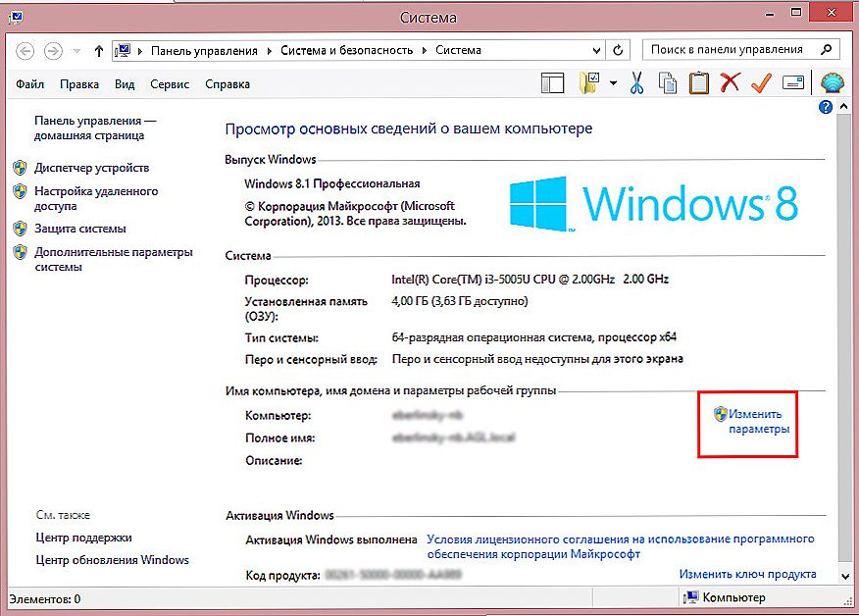Click the Paste clipboard icon

698,83
